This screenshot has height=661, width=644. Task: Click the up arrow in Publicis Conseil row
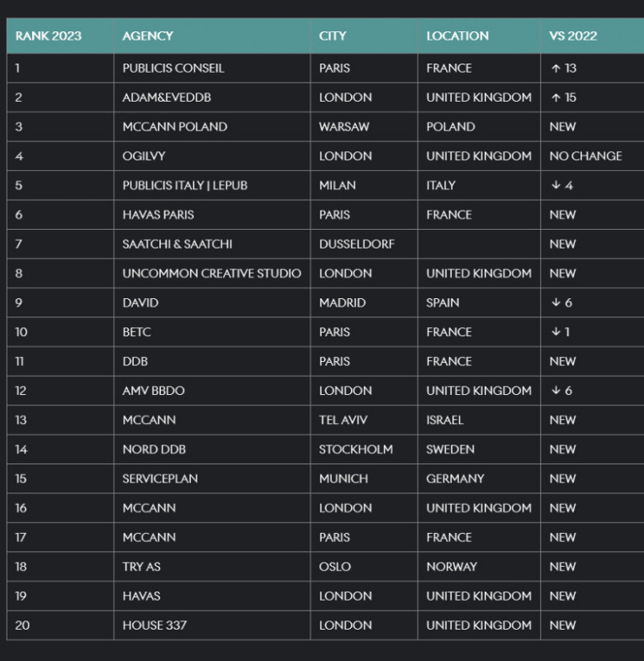point(556,69)
